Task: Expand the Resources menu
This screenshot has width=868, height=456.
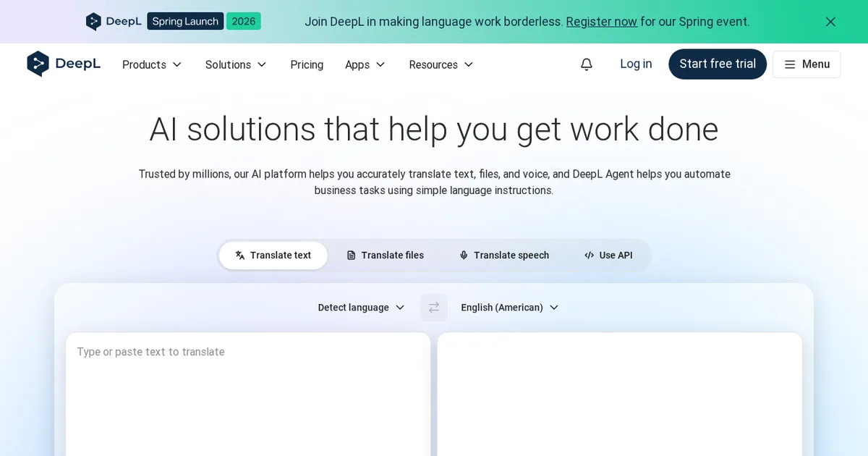Action: tap(441, 64)
